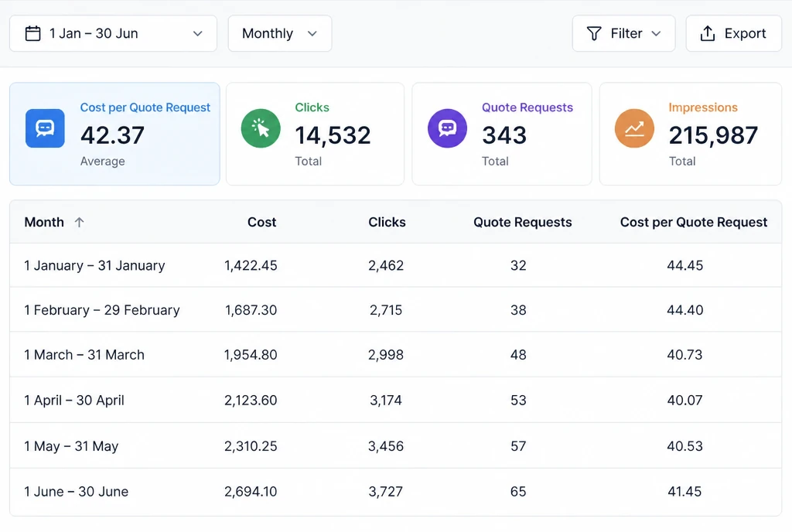The height and width of the screenshot is (532, 792).
Task: Click March quote requests value 48
Action: tap(518, 355)
